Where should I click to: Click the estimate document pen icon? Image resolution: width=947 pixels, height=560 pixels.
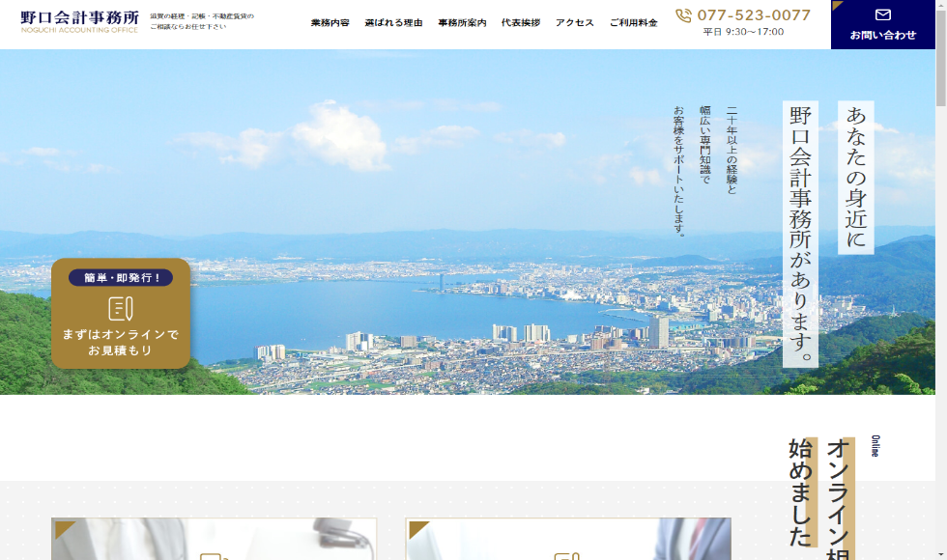(121, 309)
